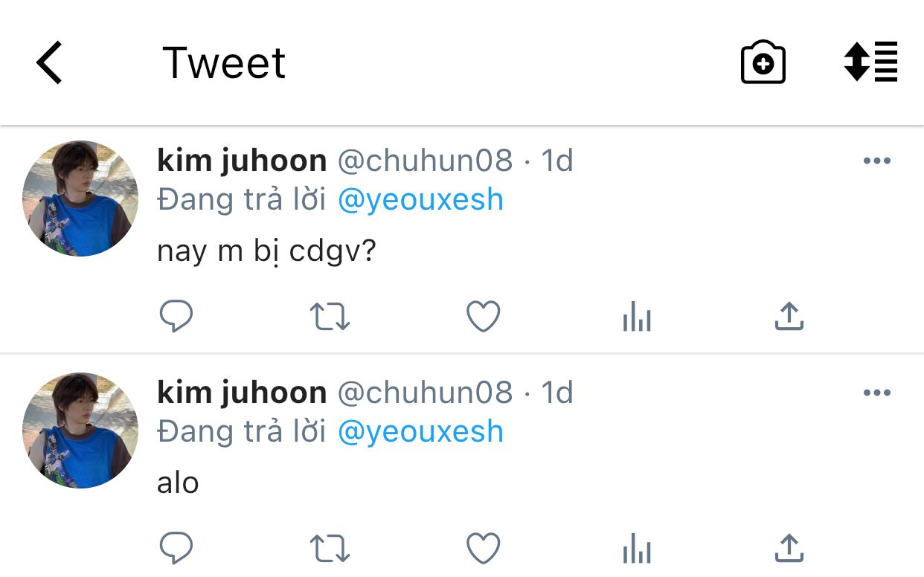Image resolution: width=924 pixels, height=577 pixels.
Task: Open the sort replies icon
Action: tap(870, 62)
